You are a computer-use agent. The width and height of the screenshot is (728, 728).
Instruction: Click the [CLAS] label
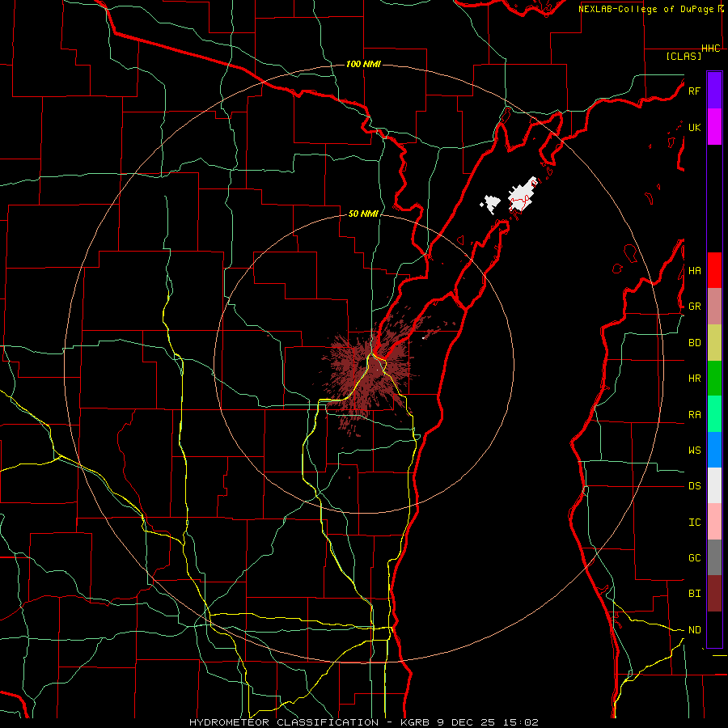pyautogui.click(x=684, y=56)
